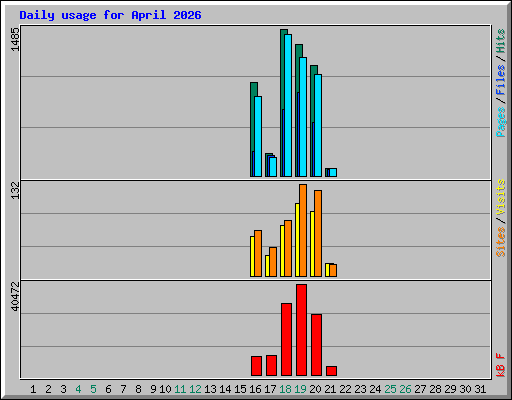Click green day label 25
The image size is (512, 400).
[x=390, y=389]
